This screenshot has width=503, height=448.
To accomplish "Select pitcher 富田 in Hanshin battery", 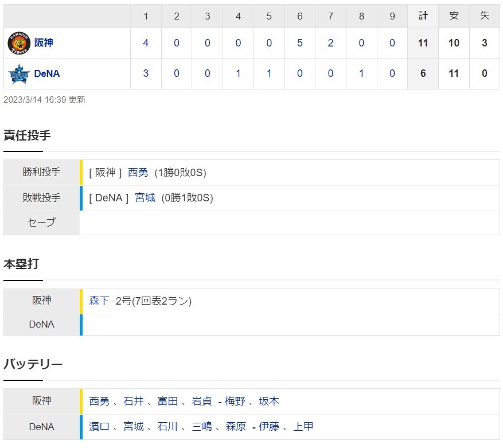I will click(x=167, y=402).
